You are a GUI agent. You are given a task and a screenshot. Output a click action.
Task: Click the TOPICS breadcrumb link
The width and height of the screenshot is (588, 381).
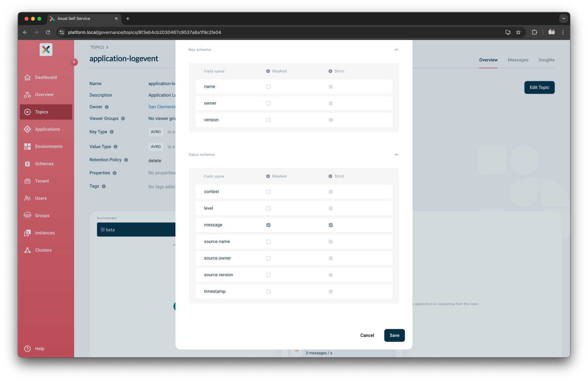tap(97, 47)
